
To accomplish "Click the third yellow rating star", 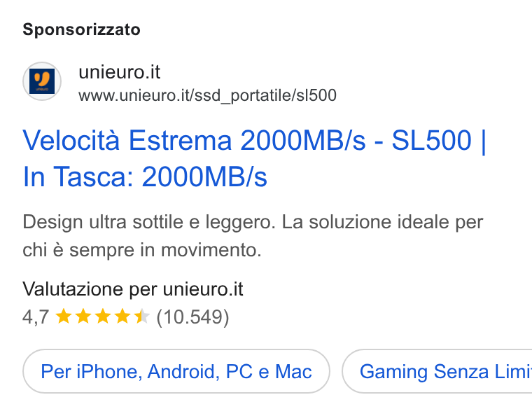I will pyautogui.click(x=103, y=317).
